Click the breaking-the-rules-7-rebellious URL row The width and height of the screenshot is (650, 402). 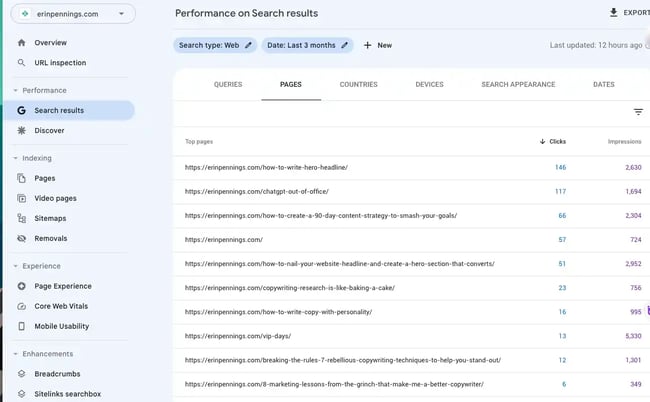[412, 360]
